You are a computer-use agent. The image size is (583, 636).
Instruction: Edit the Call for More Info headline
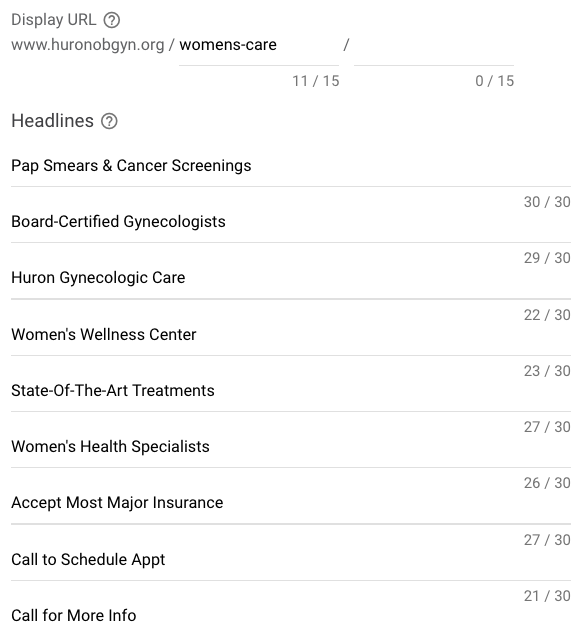291,615
